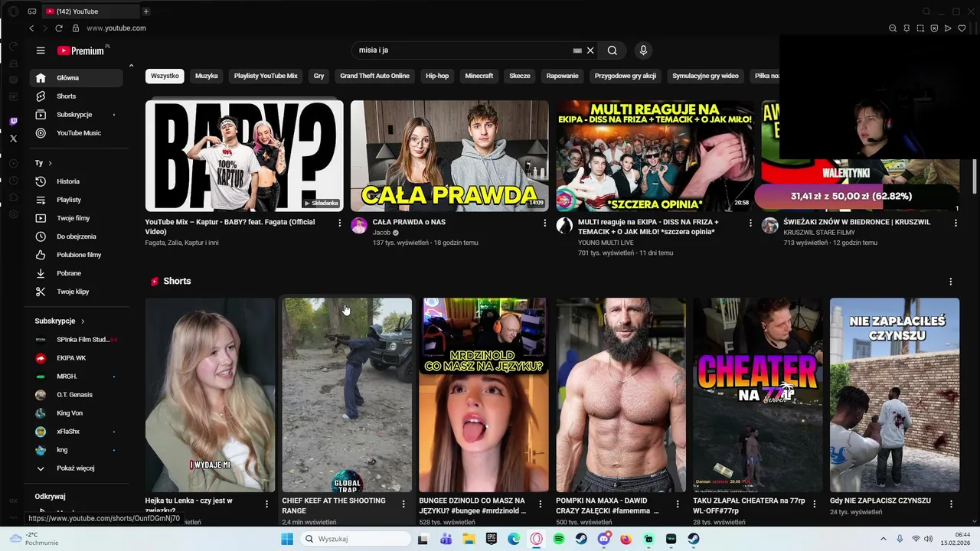980x551 pixels.
Task: Select the Symulacyjne gry wideo chip
Action: [705, 76]
